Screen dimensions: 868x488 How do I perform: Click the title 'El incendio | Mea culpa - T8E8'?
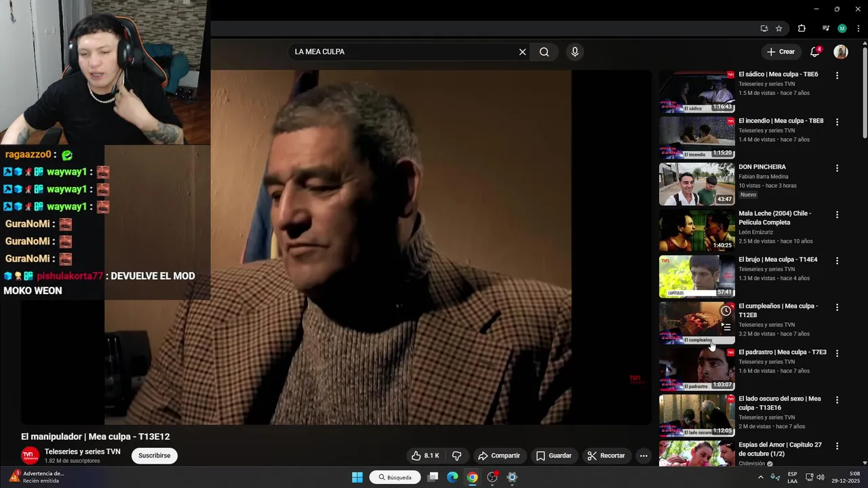coord(781,121)
